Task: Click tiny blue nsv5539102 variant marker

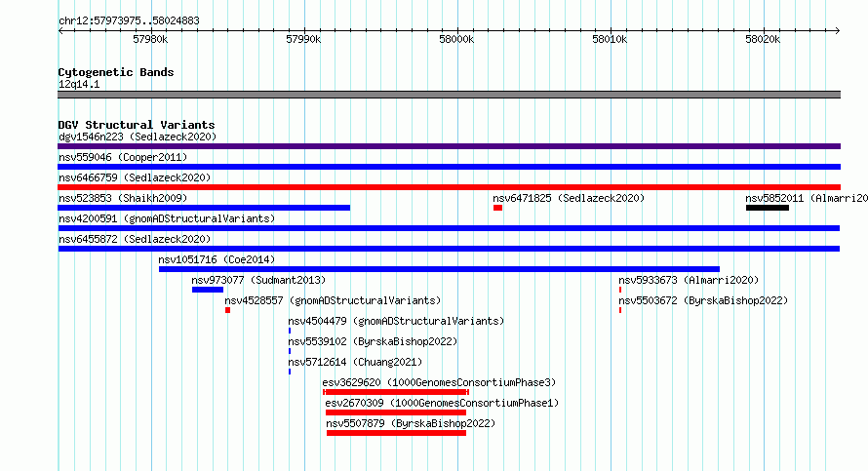Action: point(290,351)
